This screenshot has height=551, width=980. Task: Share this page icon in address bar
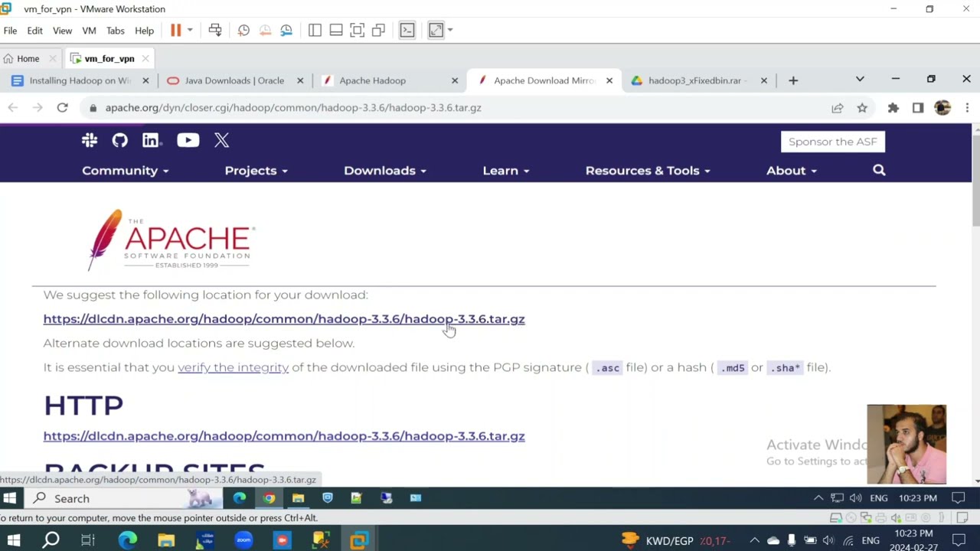pos(838,108)
